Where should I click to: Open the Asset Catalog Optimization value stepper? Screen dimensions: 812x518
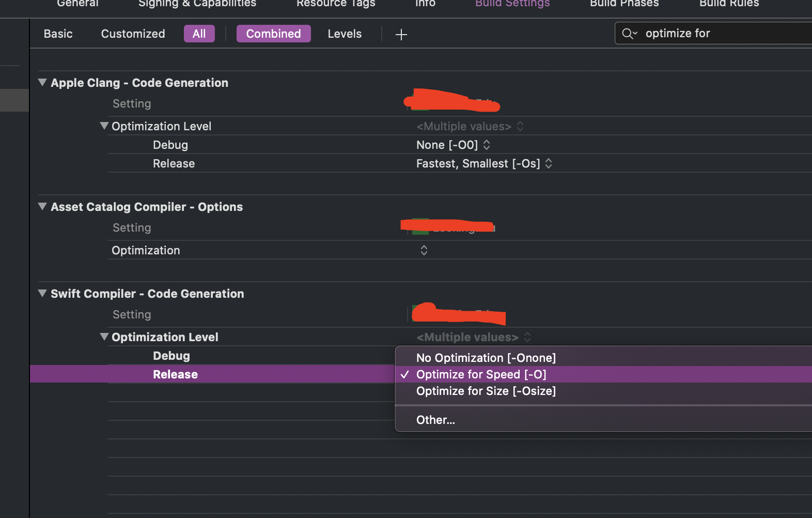(x=424, y=250)
